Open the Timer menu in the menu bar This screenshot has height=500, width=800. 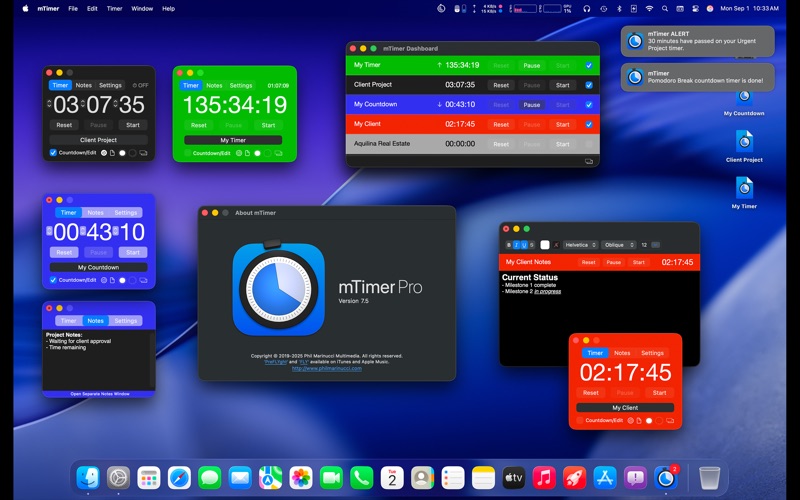coord(114,8)
